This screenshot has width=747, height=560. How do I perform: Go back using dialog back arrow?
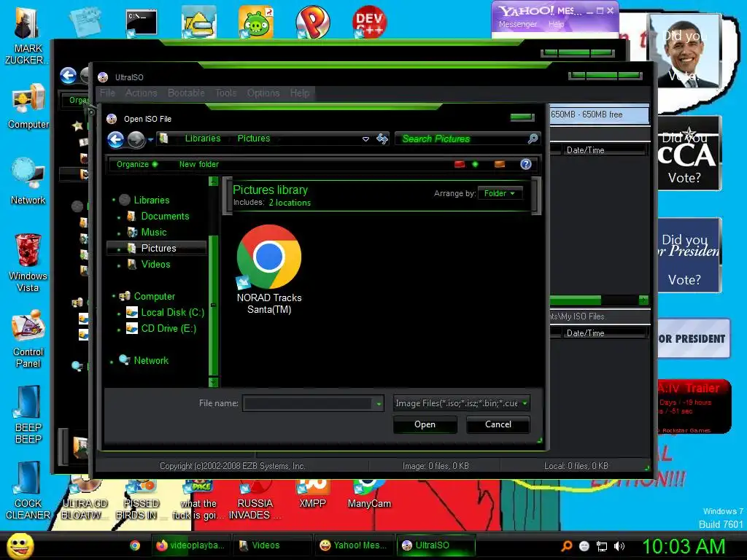(x=116, y=139)
